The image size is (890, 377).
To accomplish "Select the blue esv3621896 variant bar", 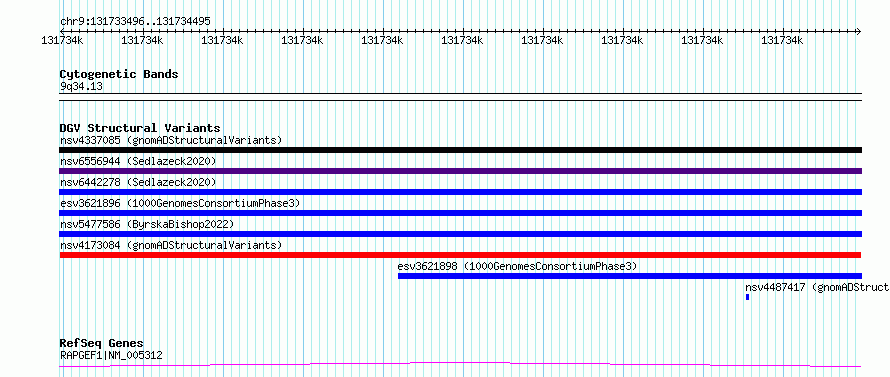I will coord(460,213).
